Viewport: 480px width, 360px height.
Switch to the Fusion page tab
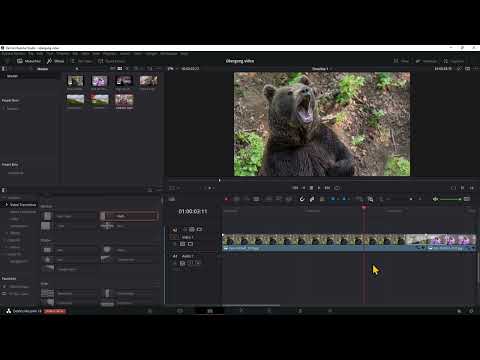tap(241, 311)
